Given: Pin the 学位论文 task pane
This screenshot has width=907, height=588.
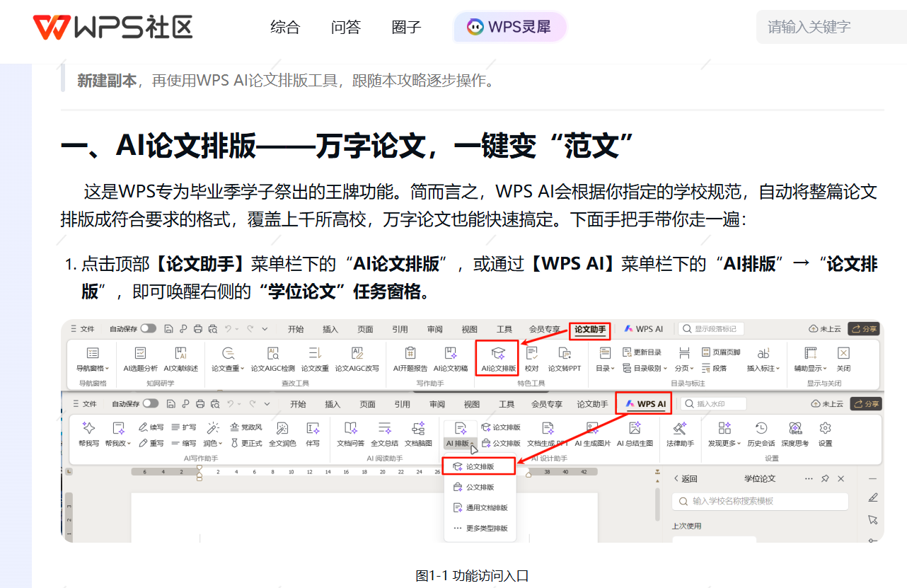Looking at the screenshot, I should click(x=825, y=478).
